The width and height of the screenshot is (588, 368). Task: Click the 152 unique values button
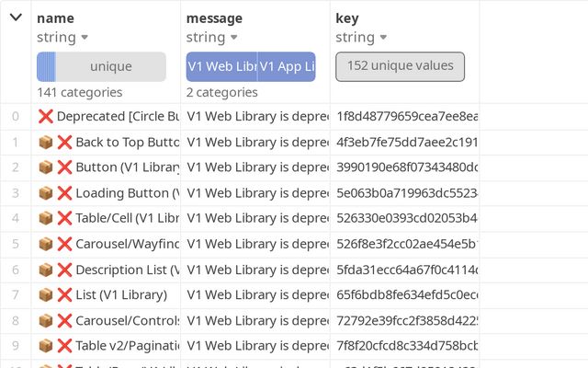tap(400, 66)
